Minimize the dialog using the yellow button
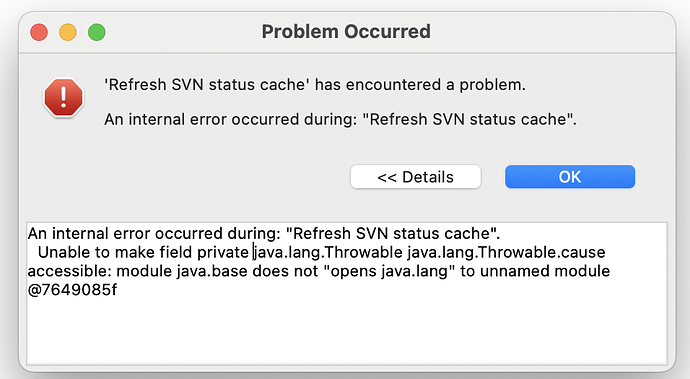 68,32
